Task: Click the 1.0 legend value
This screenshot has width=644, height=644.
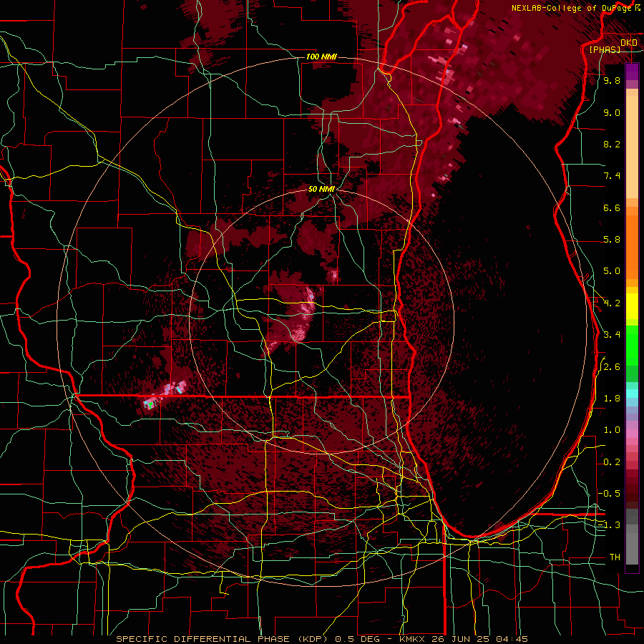Action: 612,430
